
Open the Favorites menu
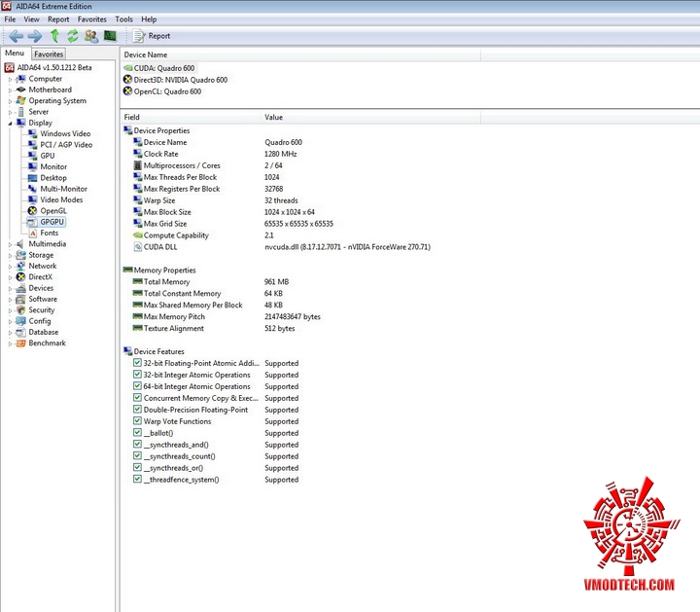pyautogui.click(x=92, y=19)
